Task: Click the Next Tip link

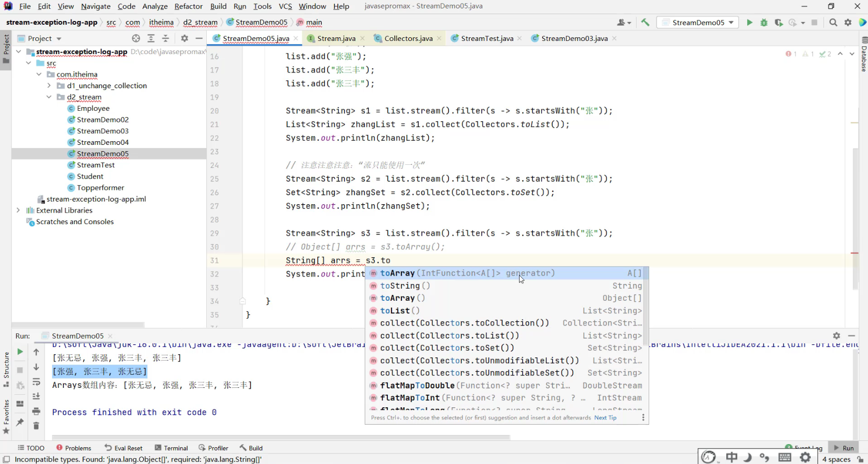Action: click(x=606, y=418)
